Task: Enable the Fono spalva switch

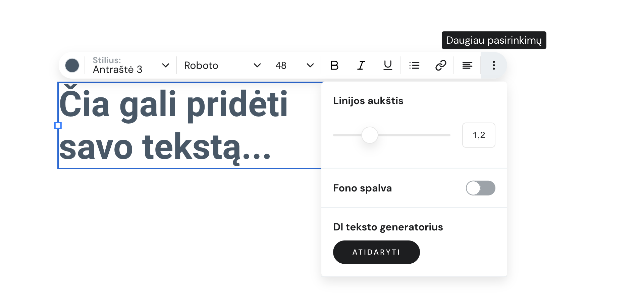Action: click(x=480, y=188)
